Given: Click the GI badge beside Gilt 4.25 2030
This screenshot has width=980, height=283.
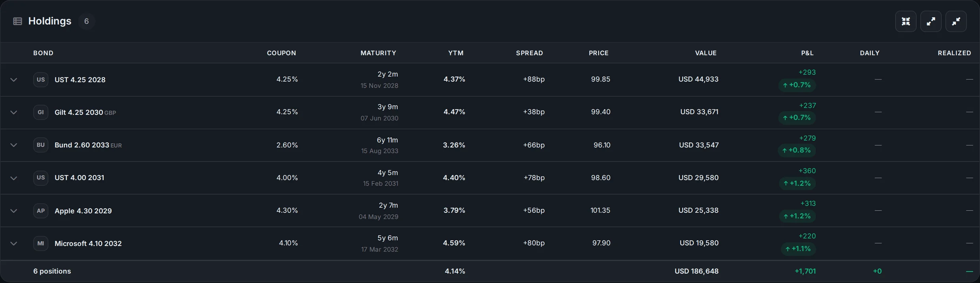Looking at the screenshot, I should 41,112.
